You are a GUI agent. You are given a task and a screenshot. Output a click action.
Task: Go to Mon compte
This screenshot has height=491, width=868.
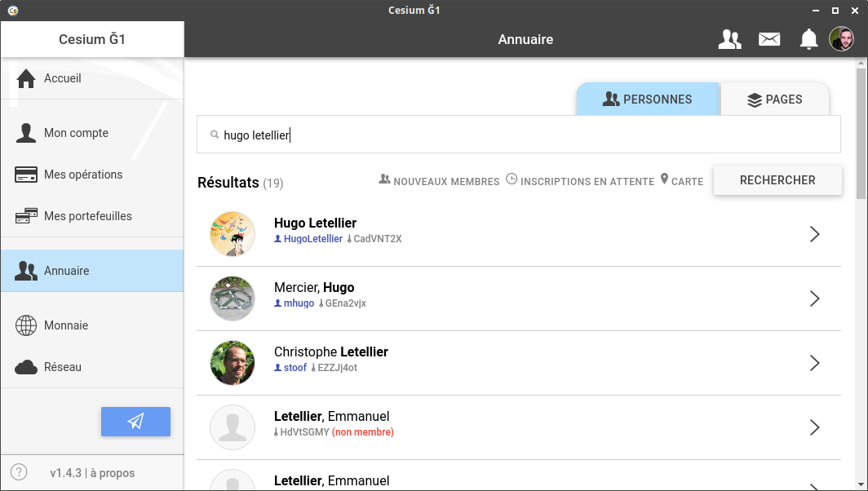[92, 133]
